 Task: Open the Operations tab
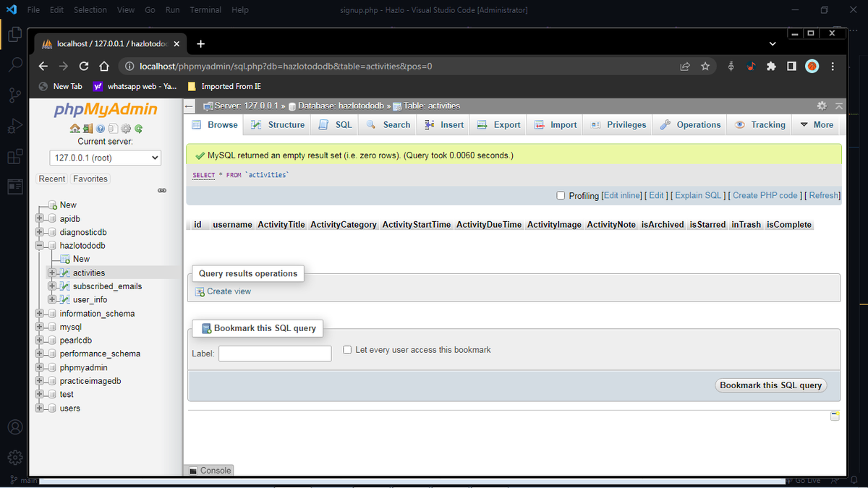point(691,124)
